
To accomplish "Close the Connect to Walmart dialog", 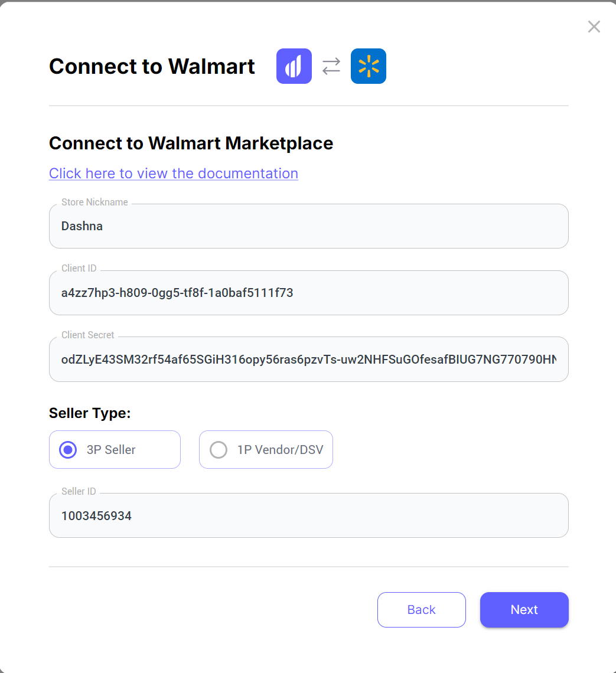I will [x=594, y=27].
